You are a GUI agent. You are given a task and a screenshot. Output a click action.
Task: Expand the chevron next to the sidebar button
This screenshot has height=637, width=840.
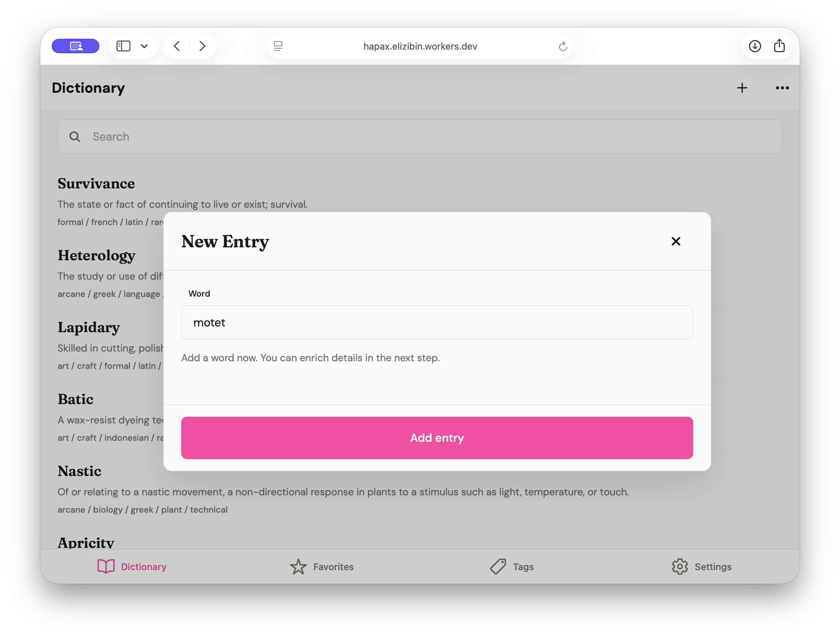(x=144, y=46)
